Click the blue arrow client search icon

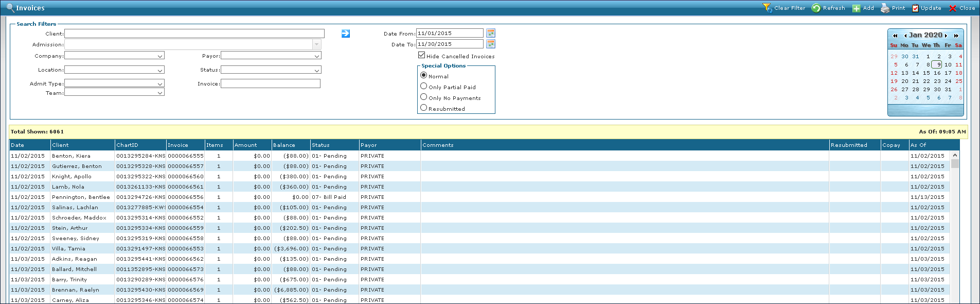[x=346, y=33]
